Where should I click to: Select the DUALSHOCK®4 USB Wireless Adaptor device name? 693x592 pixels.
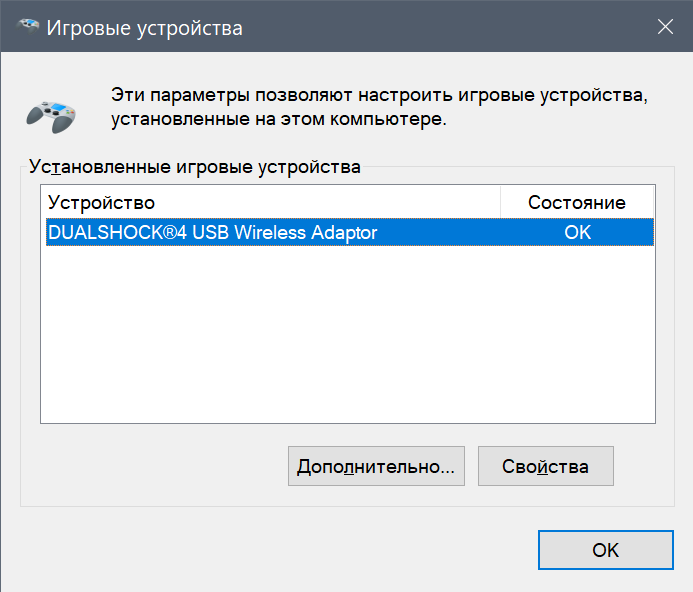click(x=212, y=232)
